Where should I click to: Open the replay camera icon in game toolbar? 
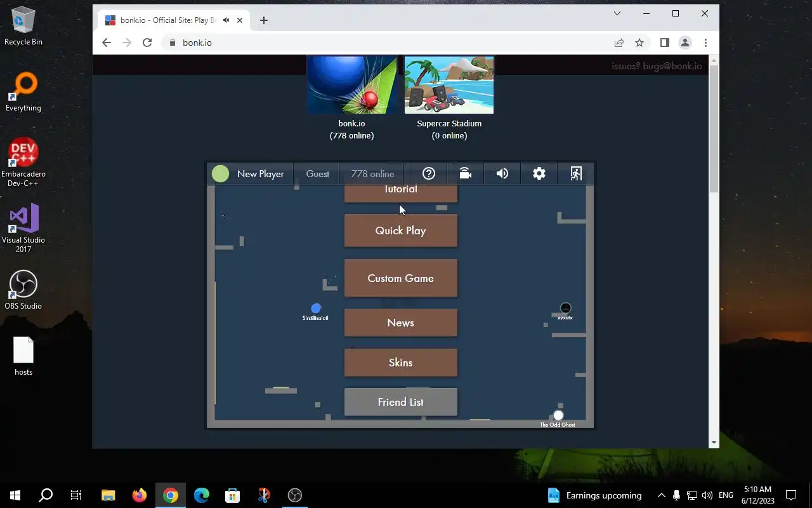click(x=466, y=173)
